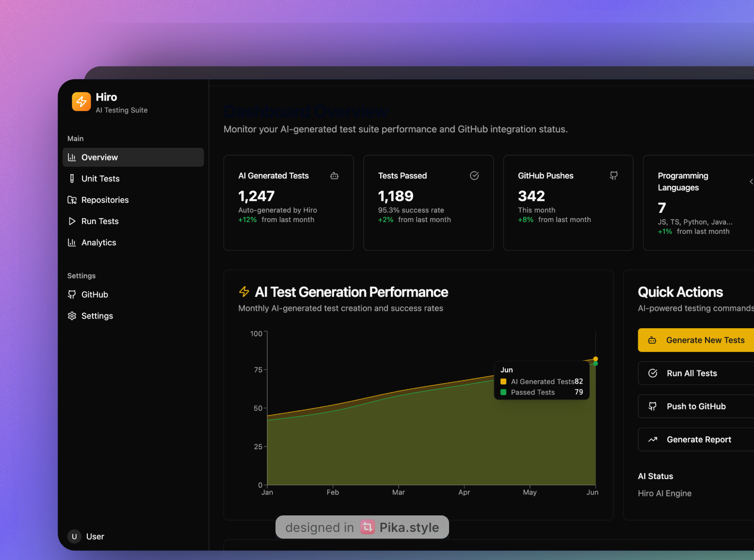The width and height of the screenshot is (754, 560).
Task: Click the user avatar circle labeled U
Action: click(74, 536)
